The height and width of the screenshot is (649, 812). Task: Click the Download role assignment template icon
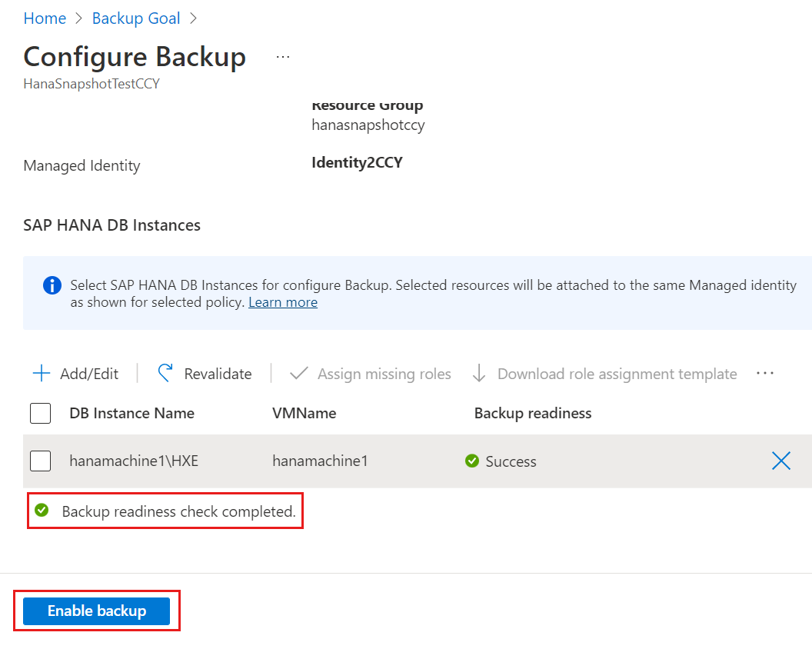pyautogui.click(x=481, y=373)
